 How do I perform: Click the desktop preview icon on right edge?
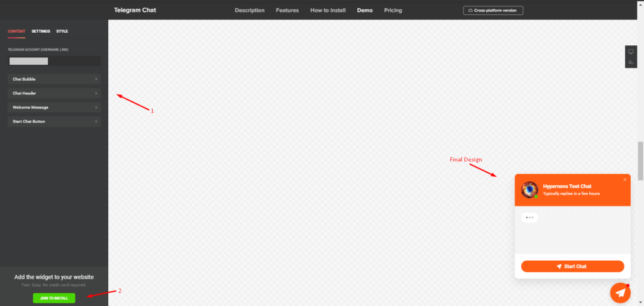pyautogui.click(x=631, y=52)
